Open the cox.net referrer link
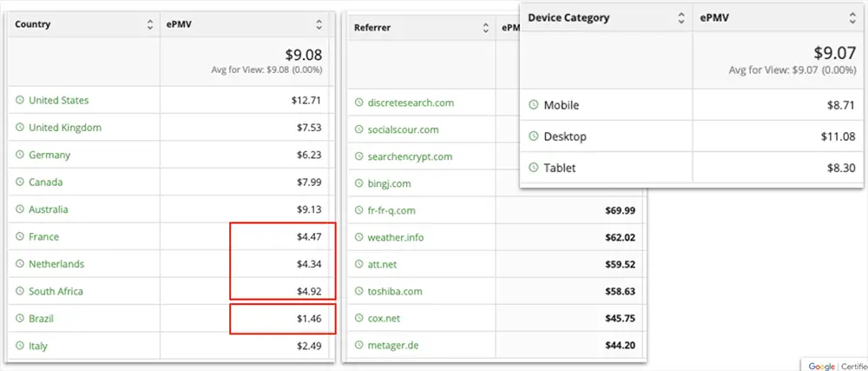868x371 pixels. pos(384,318)
